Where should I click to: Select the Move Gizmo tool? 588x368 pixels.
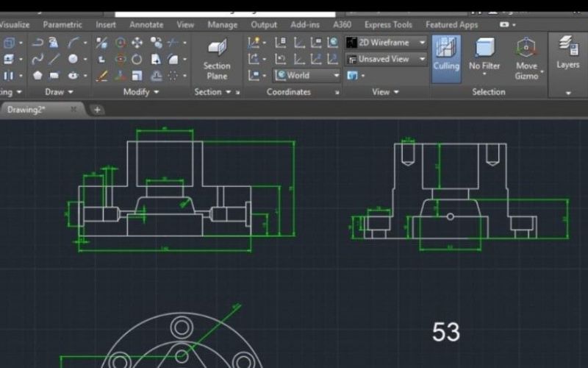click(x=526, y=57)
